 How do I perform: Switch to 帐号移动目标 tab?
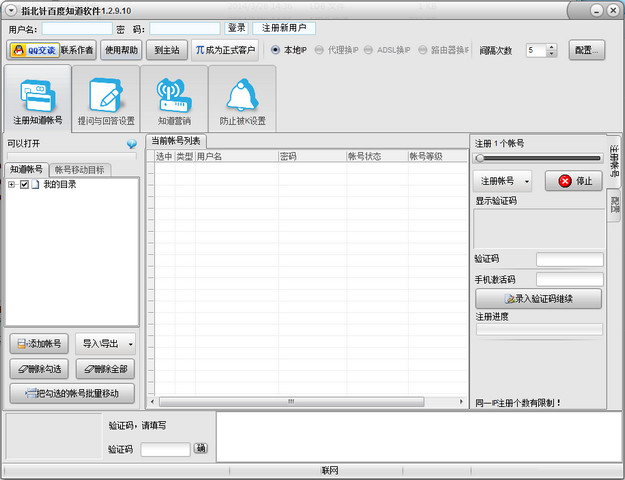coord(80,170)
